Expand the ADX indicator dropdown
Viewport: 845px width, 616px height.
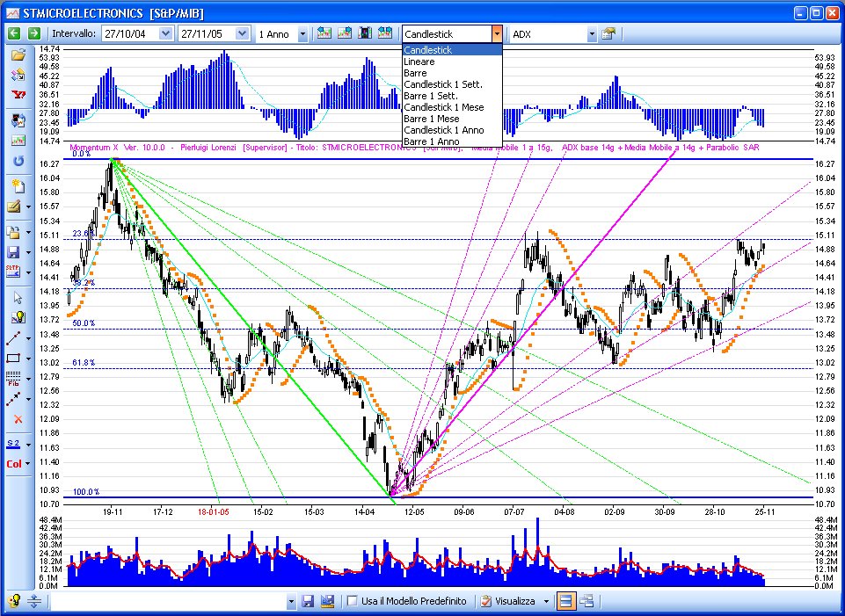pyautogui.click(x=592, y=34)
